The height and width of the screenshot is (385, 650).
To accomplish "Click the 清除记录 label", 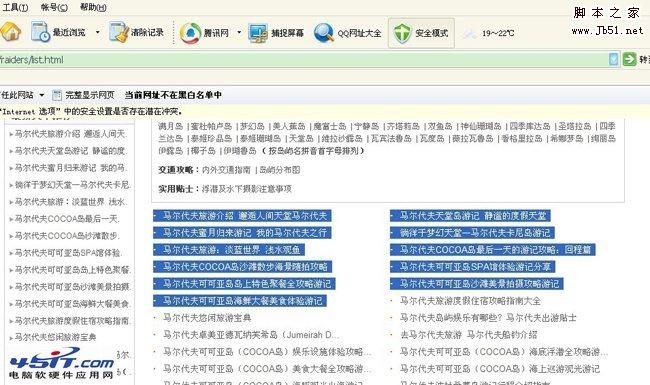I will (147, 32).
